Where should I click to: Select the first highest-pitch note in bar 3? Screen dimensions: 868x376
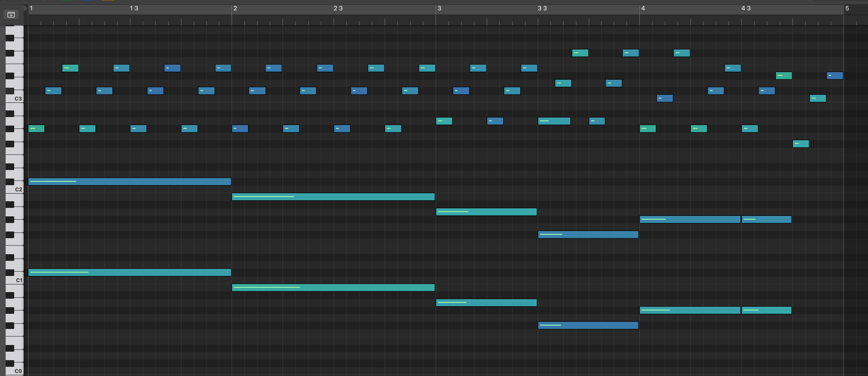(x=580, y=53)
